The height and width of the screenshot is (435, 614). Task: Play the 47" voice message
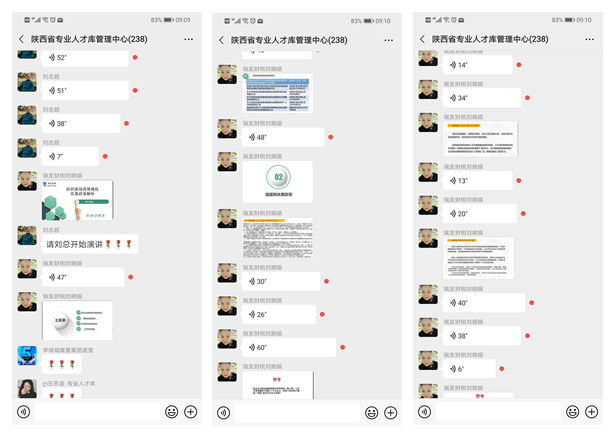[x=83, y=277]
